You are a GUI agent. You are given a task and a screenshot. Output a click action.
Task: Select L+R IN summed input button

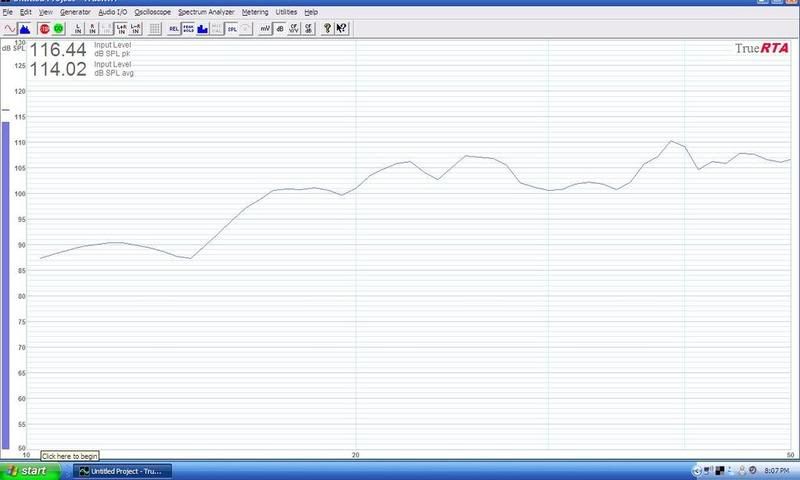click(x=121, y=29)
